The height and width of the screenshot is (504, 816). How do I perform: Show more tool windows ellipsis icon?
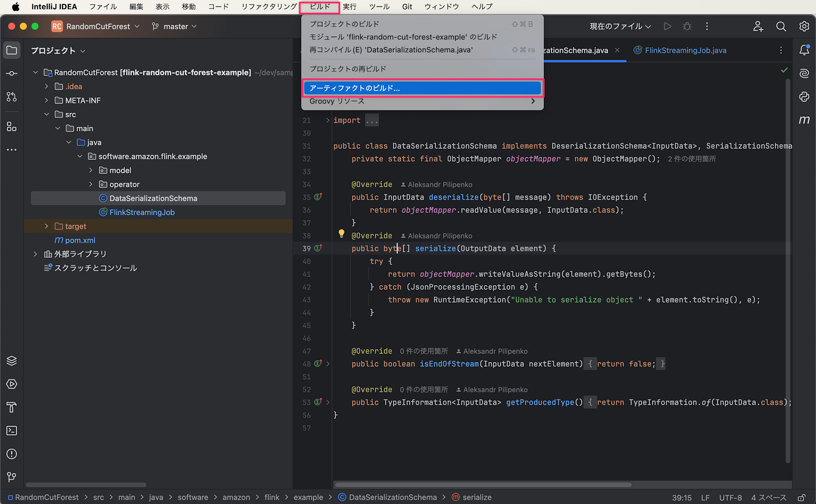click(12, 150)
